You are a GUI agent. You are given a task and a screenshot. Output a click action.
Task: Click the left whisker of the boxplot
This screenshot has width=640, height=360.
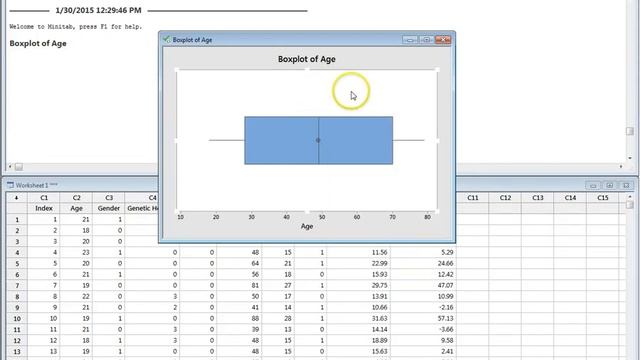pos(227,140)
